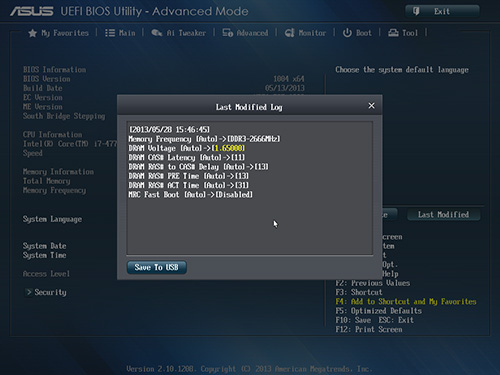Click the Build Date row
Screen dimensions: 500x375
click(x=42, y=88)
